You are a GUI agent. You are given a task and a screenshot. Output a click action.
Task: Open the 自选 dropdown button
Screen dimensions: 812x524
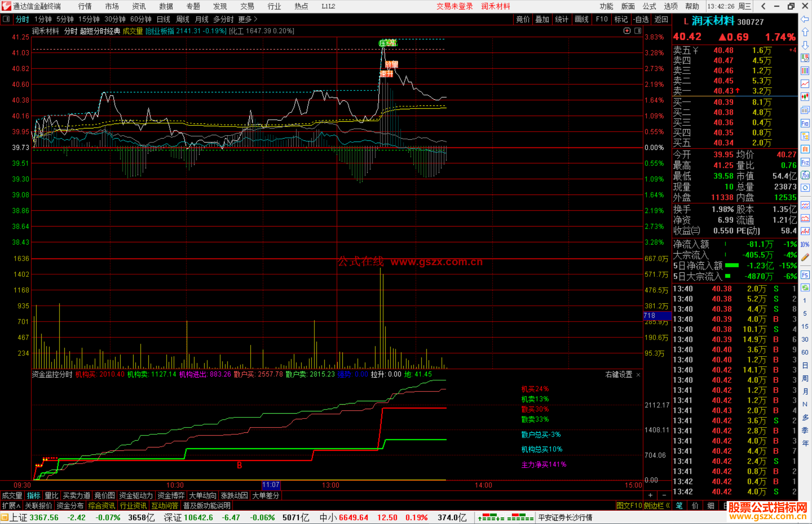pos(641,19)
